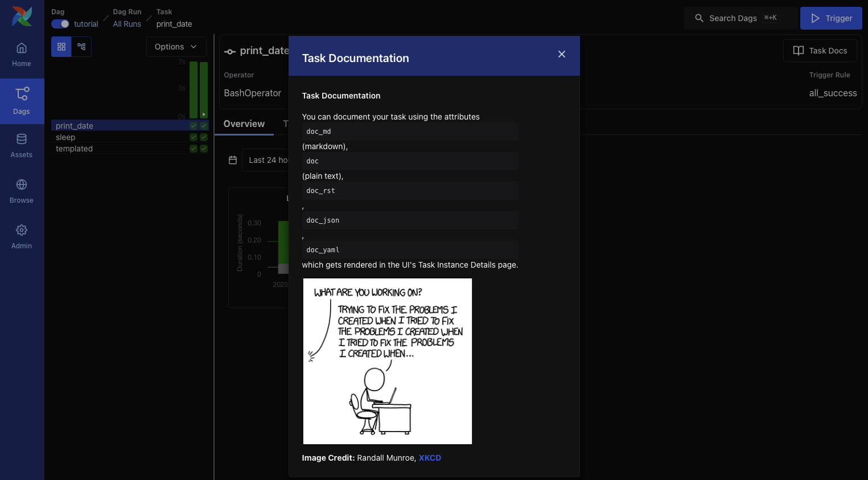Screen dimensions: 868x480
Task: Select second run status box for print_date
Action: point(204,126)
